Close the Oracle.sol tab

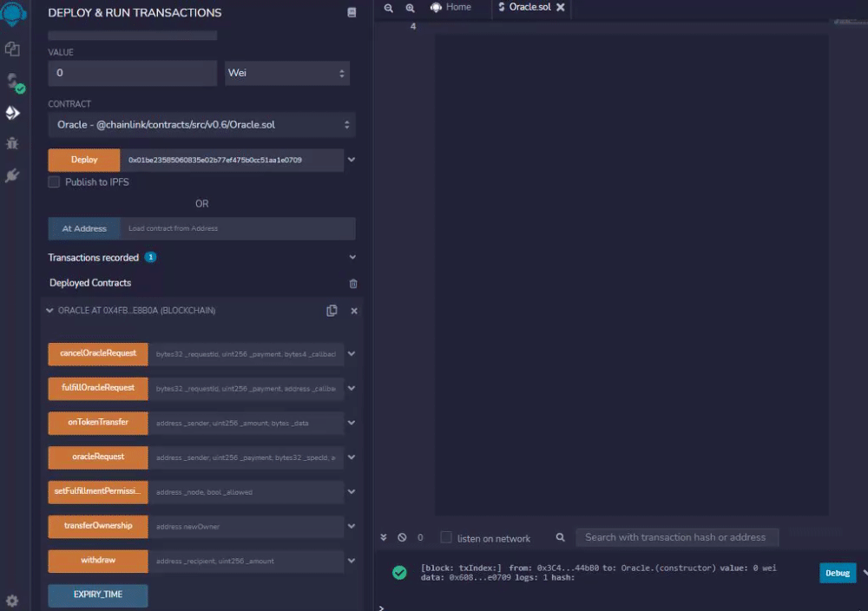(561, 7)
